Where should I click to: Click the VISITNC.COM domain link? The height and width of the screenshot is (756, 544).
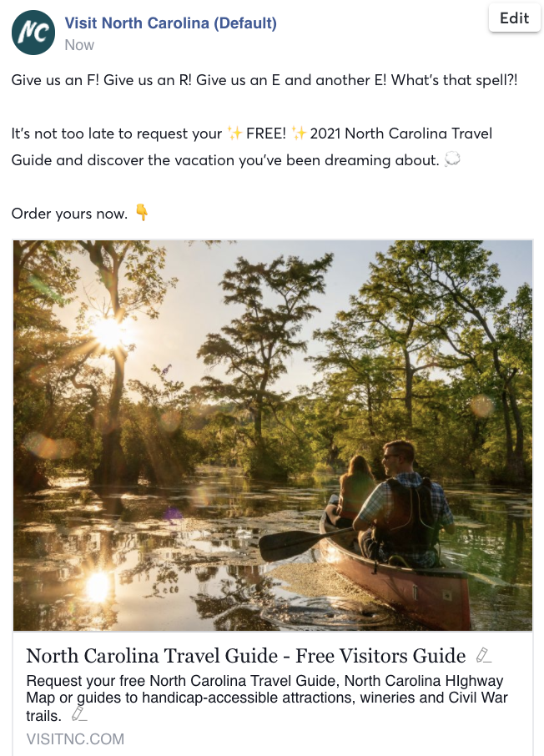click(x=75, y=739)
